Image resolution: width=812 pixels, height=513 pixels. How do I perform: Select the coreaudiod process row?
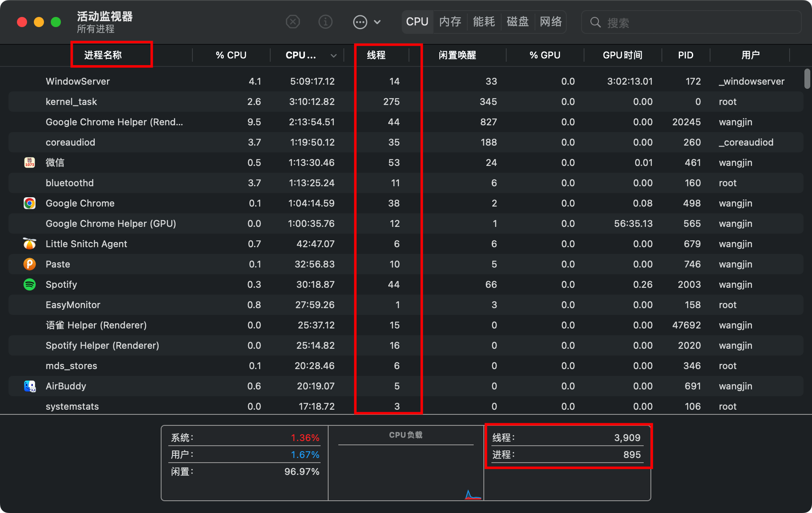(406, 142)
